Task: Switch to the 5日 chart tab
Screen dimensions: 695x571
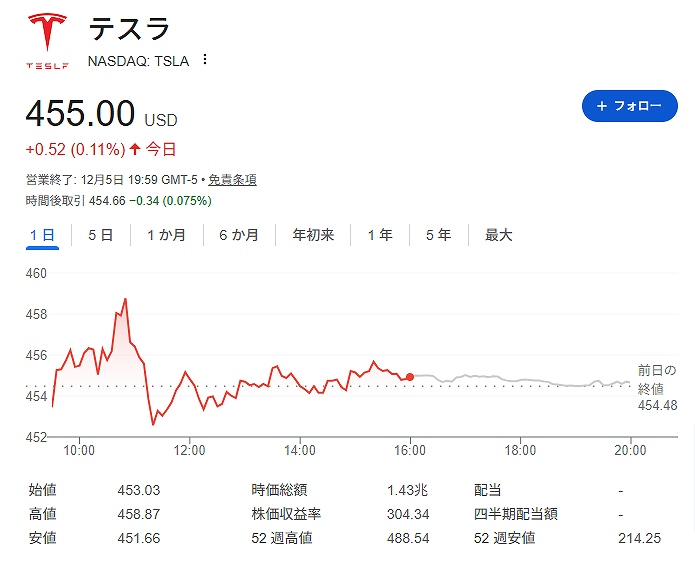Action: 100,236
